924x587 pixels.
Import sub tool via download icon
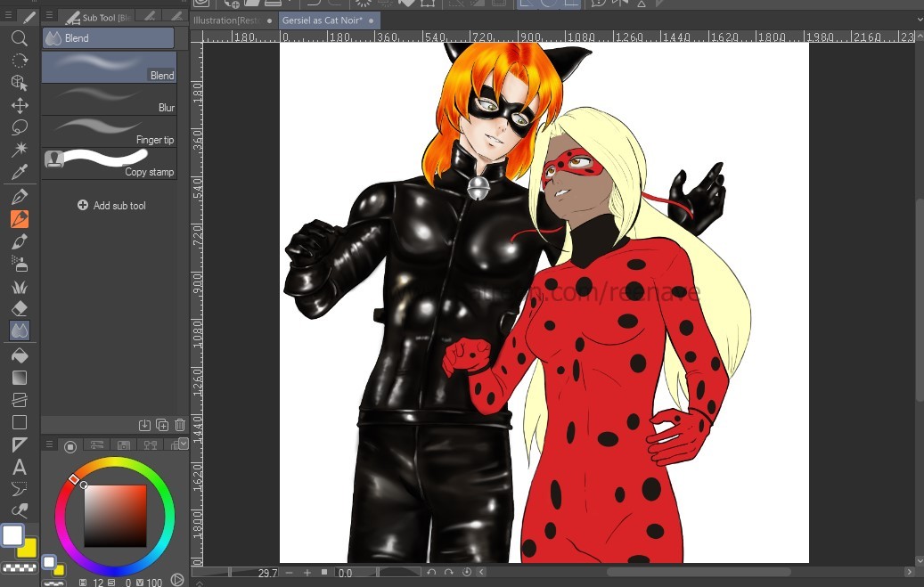[x=144, y=425]
